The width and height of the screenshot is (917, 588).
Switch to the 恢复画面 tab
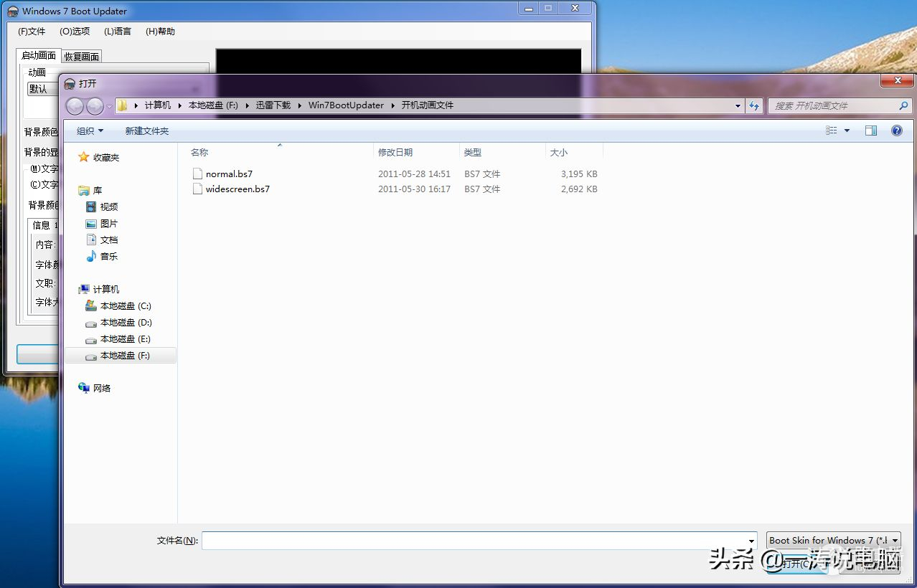tap(81, 57)
